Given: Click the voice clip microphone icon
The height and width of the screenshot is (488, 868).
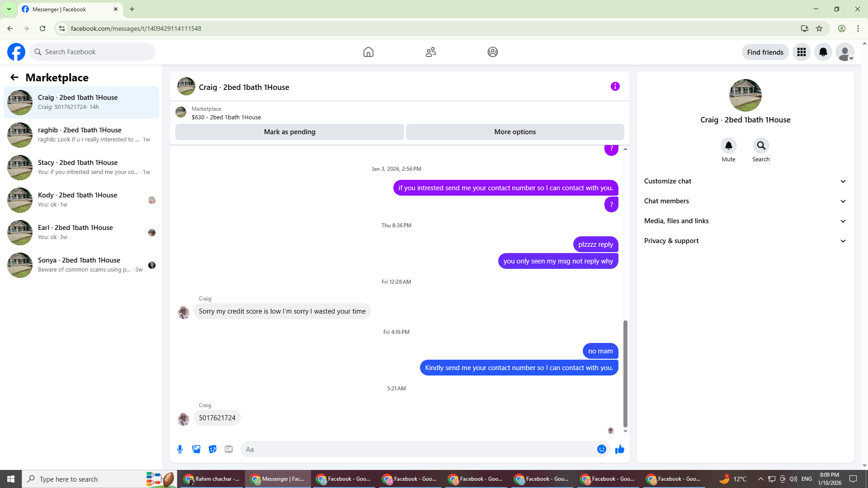Looking at the screenshot, I should click(180, 449).
